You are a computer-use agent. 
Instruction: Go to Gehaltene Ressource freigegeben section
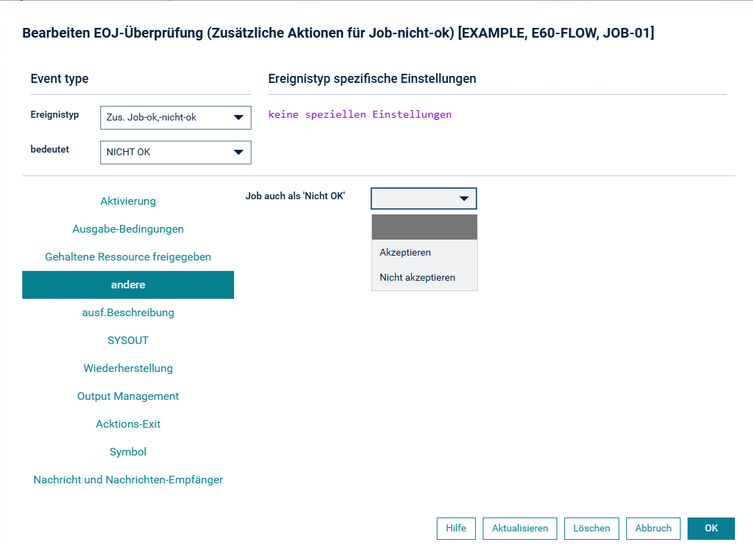coord(128,257)
